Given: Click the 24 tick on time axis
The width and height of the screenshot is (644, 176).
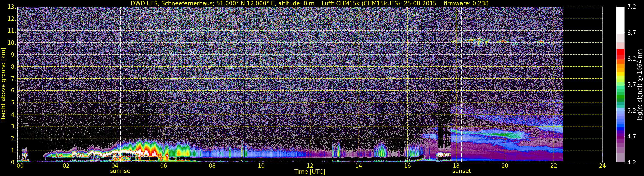Looking at the screenshot, I should (x=602, y=166).
